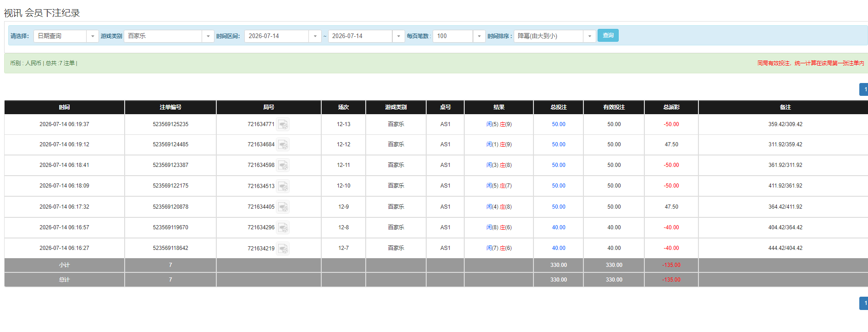
Task: Click remark value 311.92/359.42
Action: (x=785, y=144)
